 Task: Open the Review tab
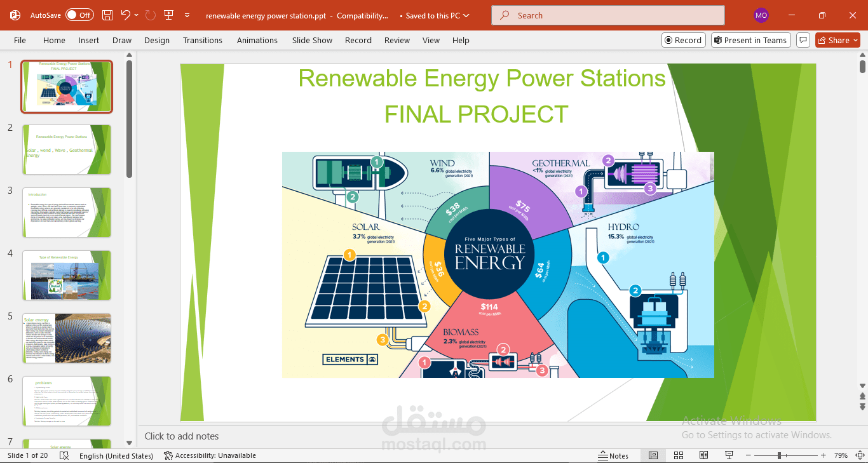tap(397, 40)
